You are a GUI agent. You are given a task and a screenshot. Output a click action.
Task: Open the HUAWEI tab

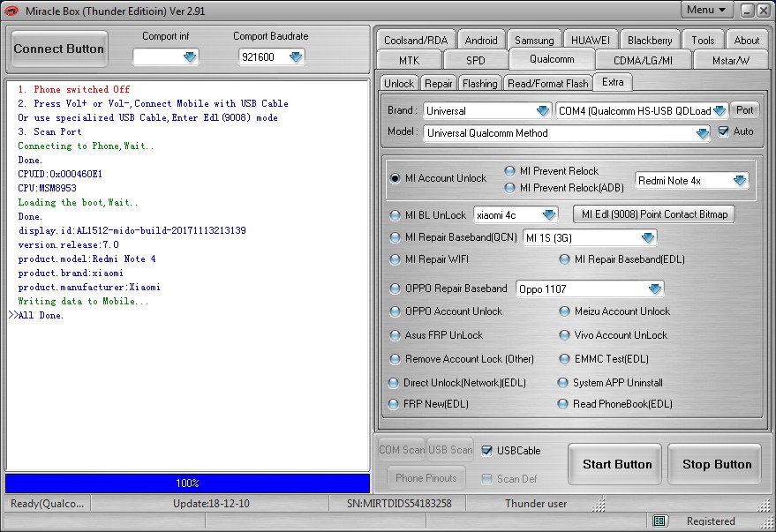click(x=591, y=40)
